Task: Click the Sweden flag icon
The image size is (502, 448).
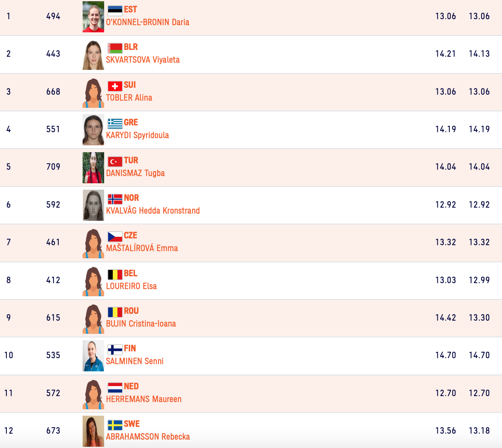Action: tap(115, 425)
